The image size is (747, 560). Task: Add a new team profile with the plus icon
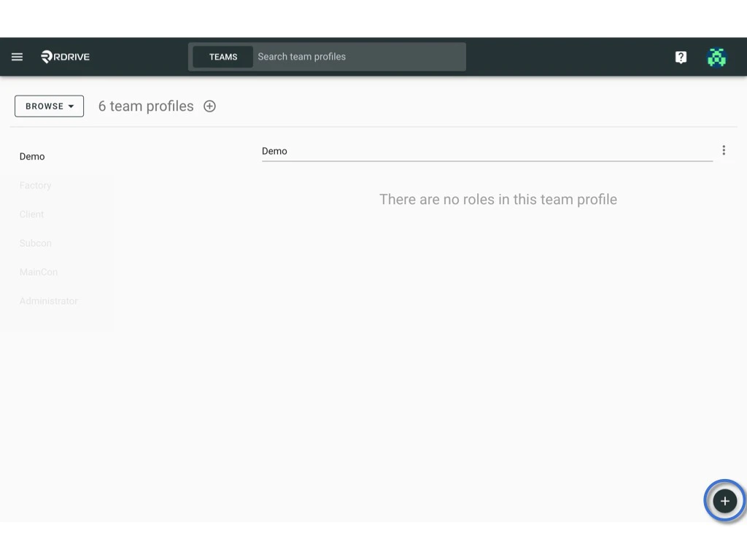[x=209, y=106]
